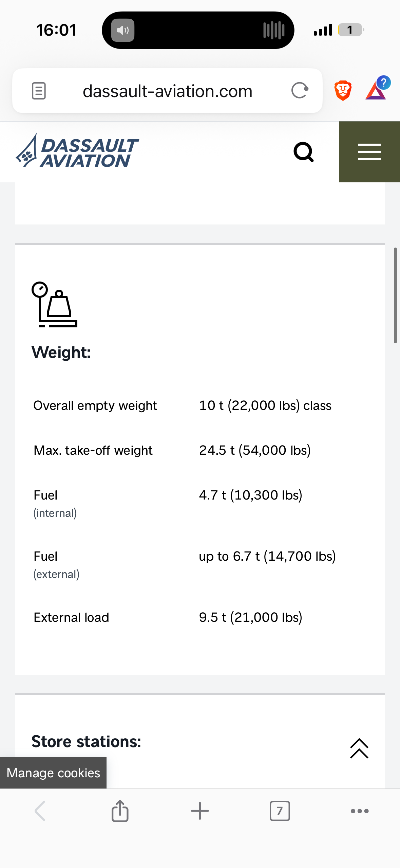Open the hamburger navigation menu
This screenshot has height=868, width=400.
369,152
